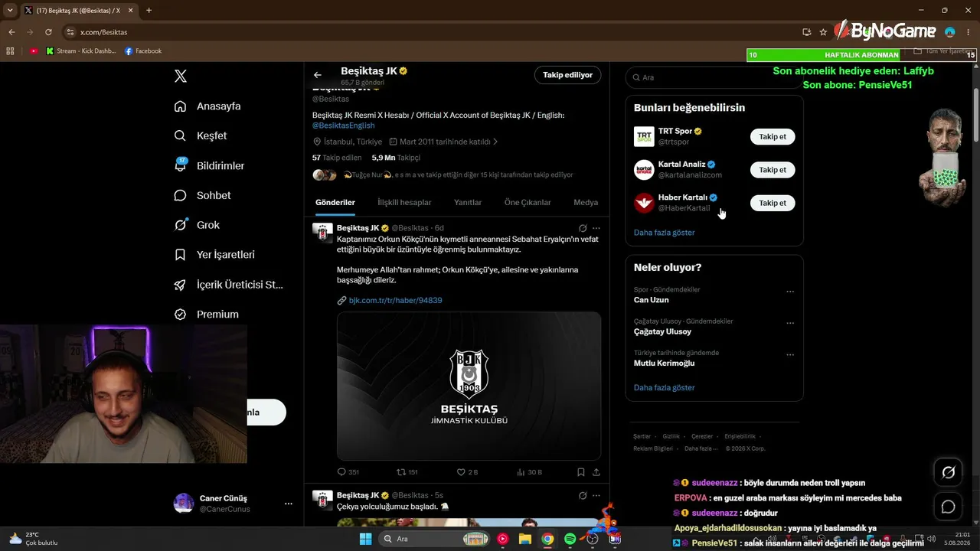Bookmark the Orkun Kökçü condolence post
Screen dimensions: 980x551
tap(581, 472)
